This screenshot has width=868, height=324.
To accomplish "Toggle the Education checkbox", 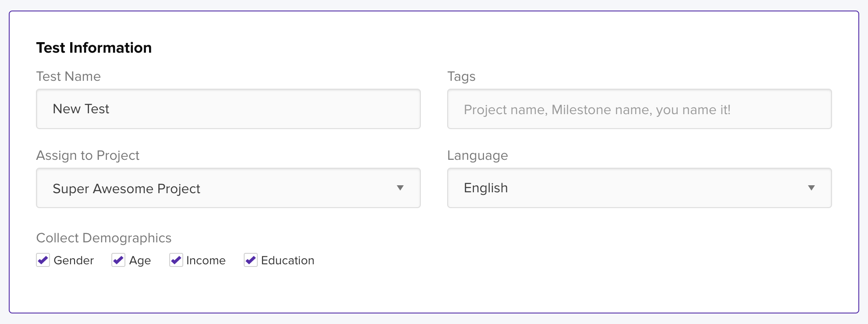I will 251,260.
